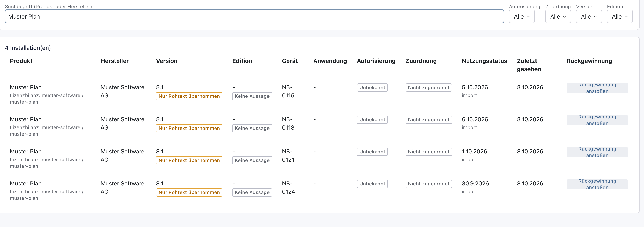644x227 pixels.
Task: Click device cell NB-0115
Action: pos(288,91)
